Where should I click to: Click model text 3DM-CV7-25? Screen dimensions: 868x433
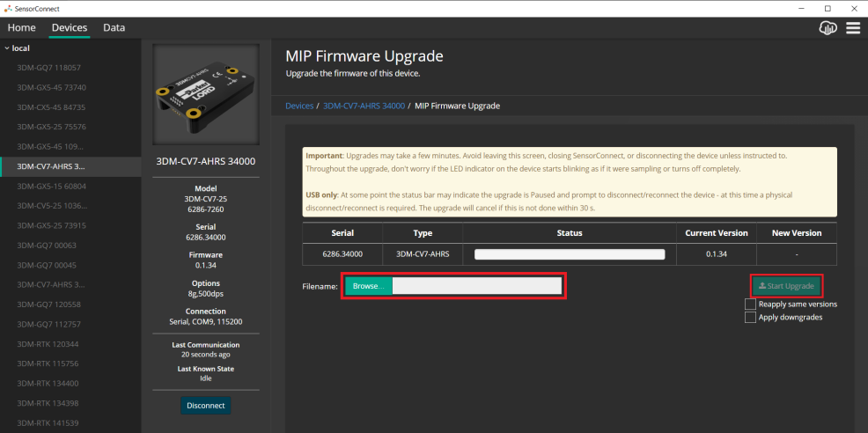tap(206, 199)
